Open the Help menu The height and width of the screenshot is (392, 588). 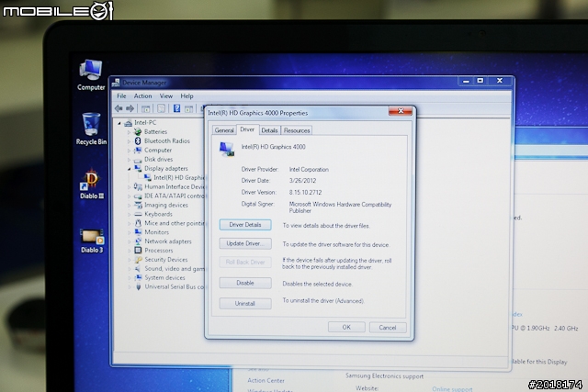click(x=187, y=96)
